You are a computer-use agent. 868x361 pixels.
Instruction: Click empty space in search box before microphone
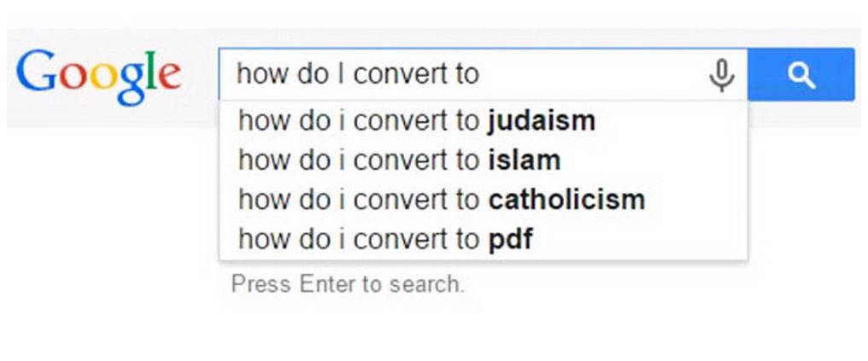[x=592, y=74]
